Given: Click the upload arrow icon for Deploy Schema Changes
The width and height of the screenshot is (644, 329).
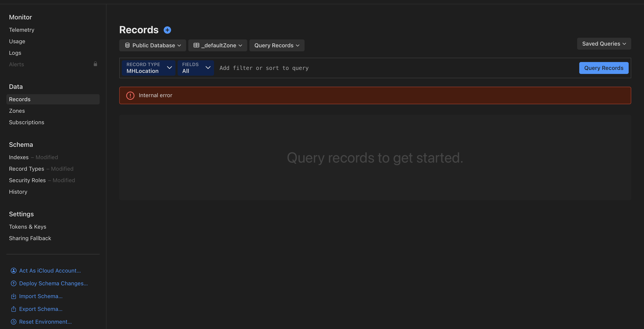Looking at the screenshot, I should [x=13, y=283].
